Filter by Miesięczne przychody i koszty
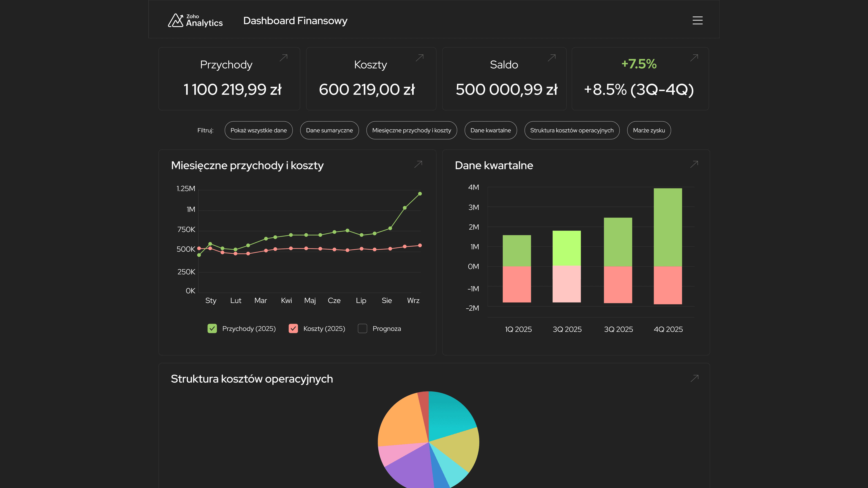Image resolution: width=868 pixels, height=488 pixels. click(x=411, y=130)
